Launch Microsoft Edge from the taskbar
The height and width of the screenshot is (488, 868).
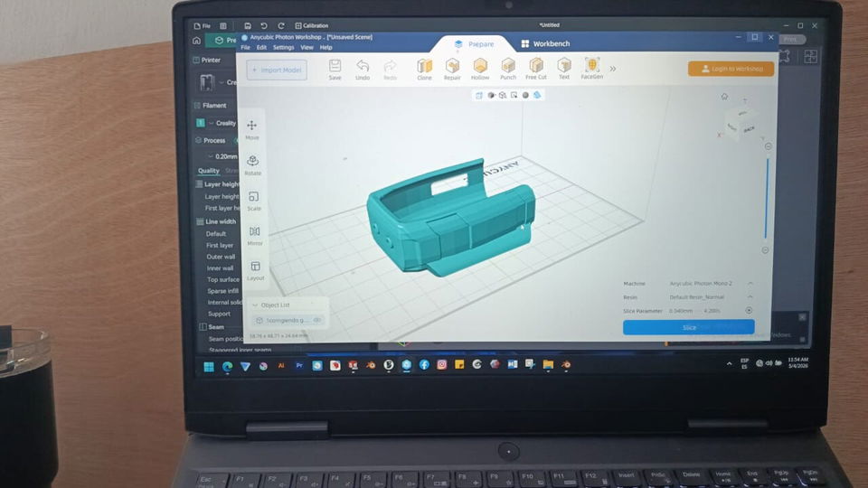227,366
